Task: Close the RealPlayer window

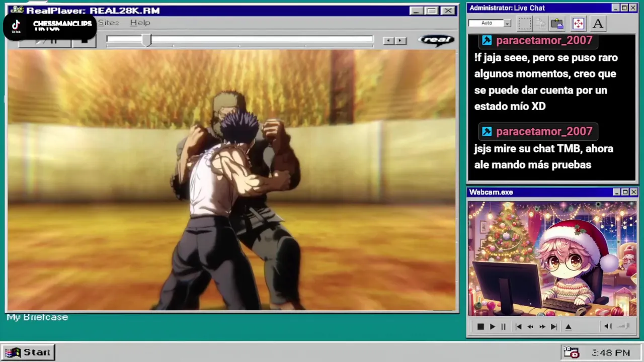Action: pos(448,11)
